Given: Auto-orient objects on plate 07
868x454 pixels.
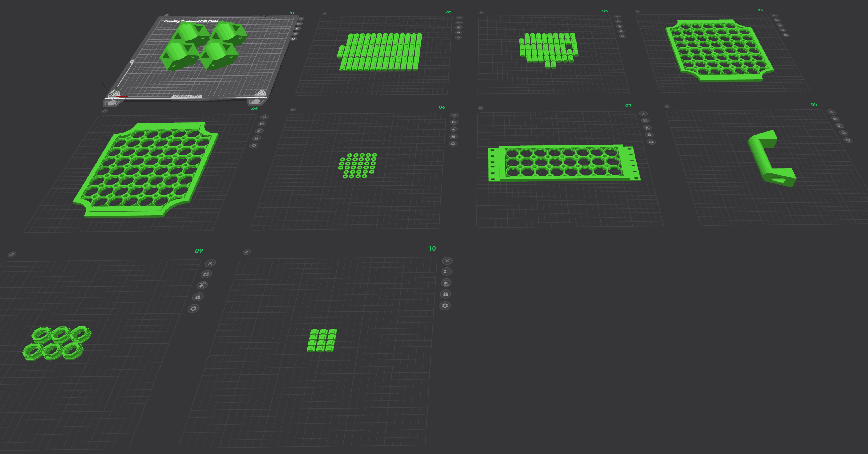Looking at the screenshot, I should pyautogui.click(x=647, y=128).
